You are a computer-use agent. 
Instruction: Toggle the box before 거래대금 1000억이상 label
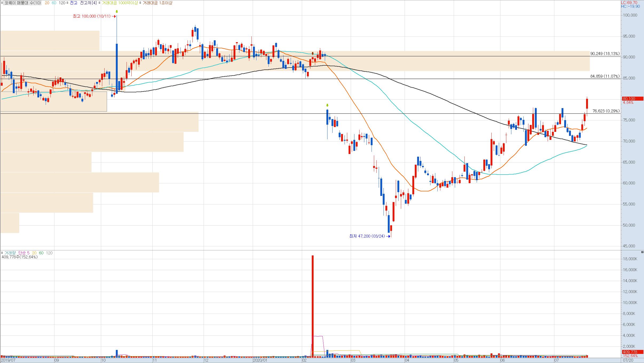click(x=100, y=3)
